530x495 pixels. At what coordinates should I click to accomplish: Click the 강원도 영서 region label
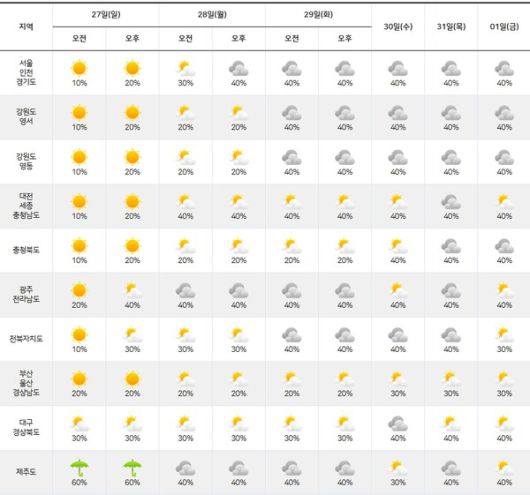26,117
